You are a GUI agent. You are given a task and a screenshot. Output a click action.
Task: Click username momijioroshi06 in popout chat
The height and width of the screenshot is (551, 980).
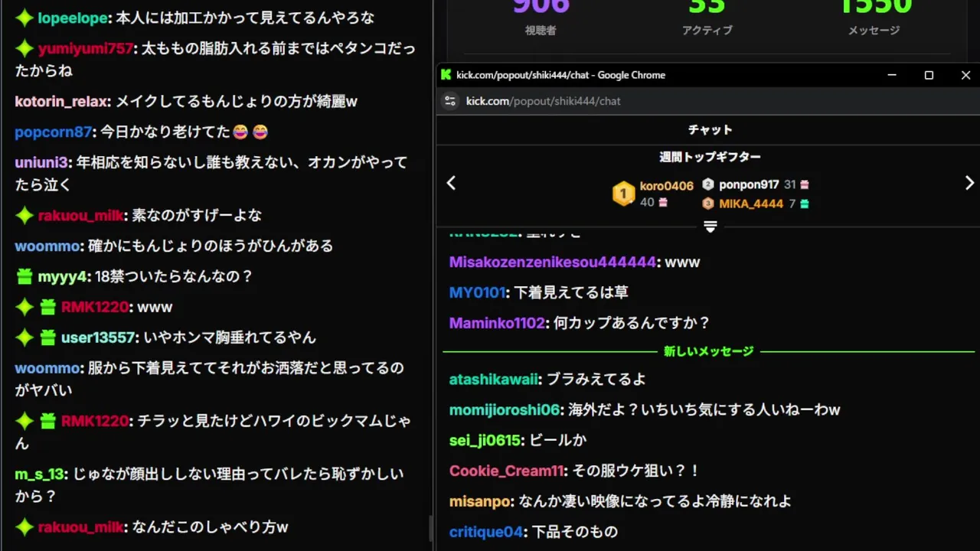(505, 409)
